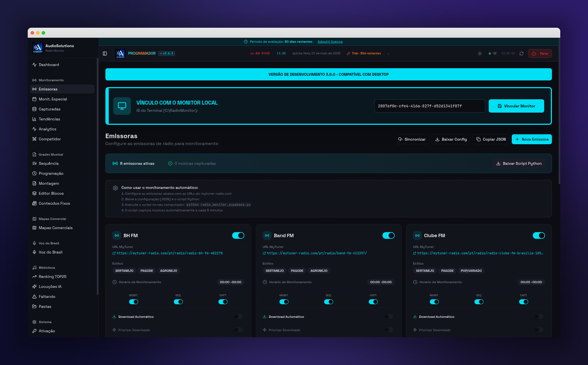Image resolution: width=588 pixels, height=365 pixels.
Task: Toggle the SEQ. switch on BH FM
Action: (x=178, y=302)
